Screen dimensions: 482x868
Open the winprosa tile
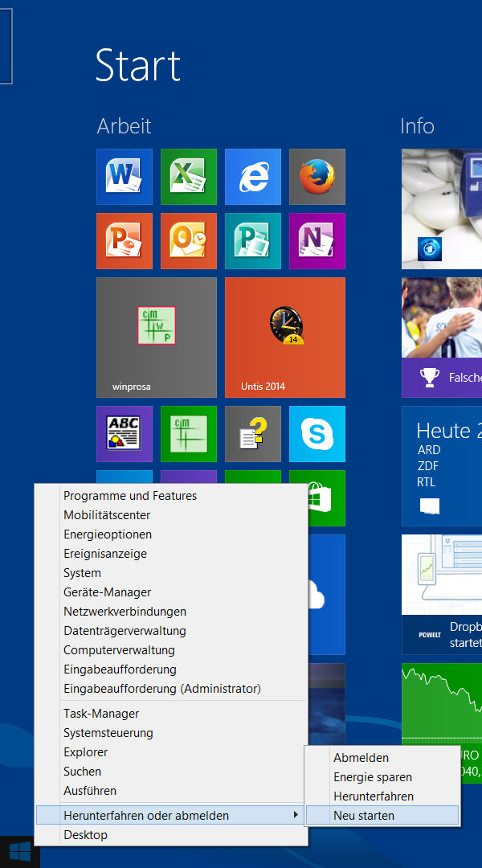click(157, 338)
